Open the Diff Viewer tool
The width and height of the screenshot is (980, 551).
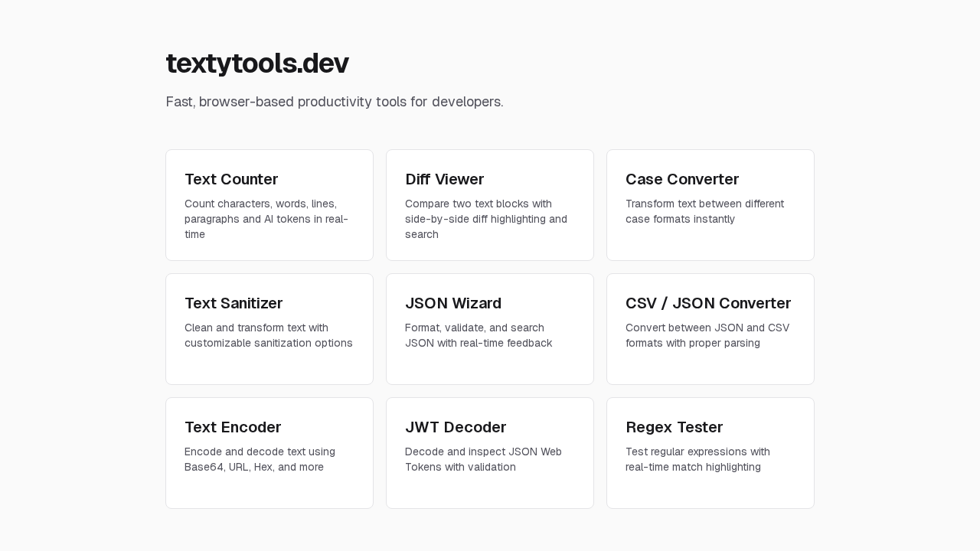[x=490, y=205]
